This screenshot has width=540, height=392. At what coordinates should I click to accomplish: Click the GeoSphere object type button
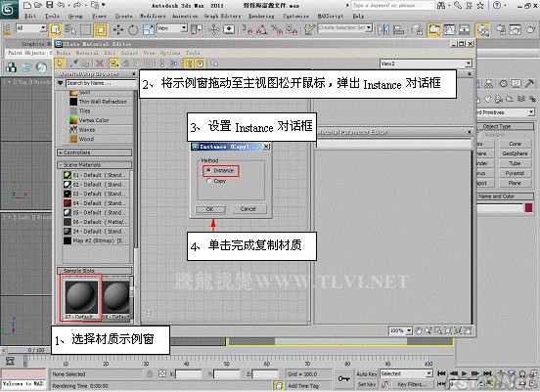[515, 153]
